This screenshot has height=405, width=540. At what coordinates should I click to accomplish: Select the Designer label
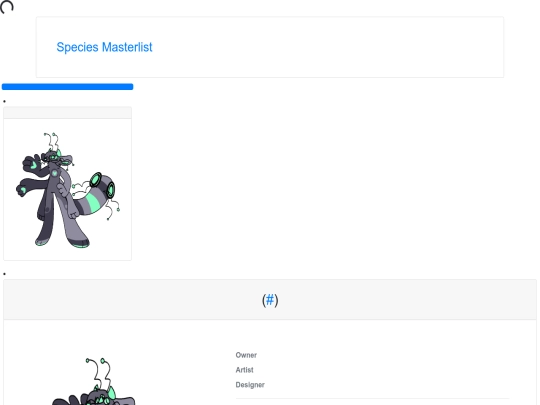[250, 385]
